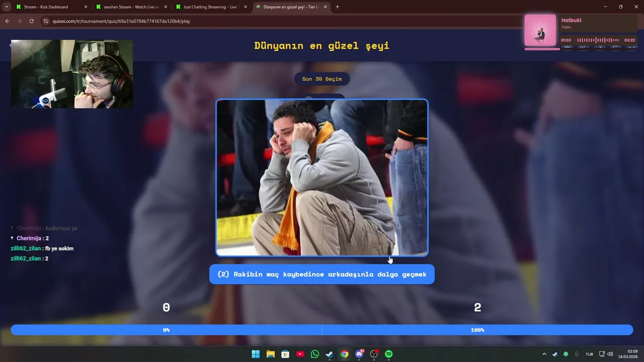This screenshot has height=362, width=644.
Task: Go back to the previous page
Action: coord(7,21)
